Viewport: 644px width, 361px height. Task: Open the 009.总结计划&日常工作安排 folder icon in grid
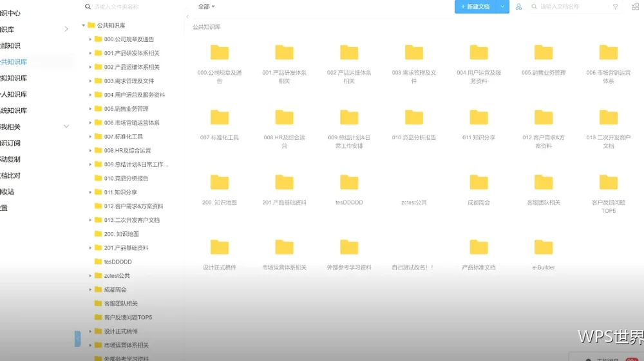point(349,117)
